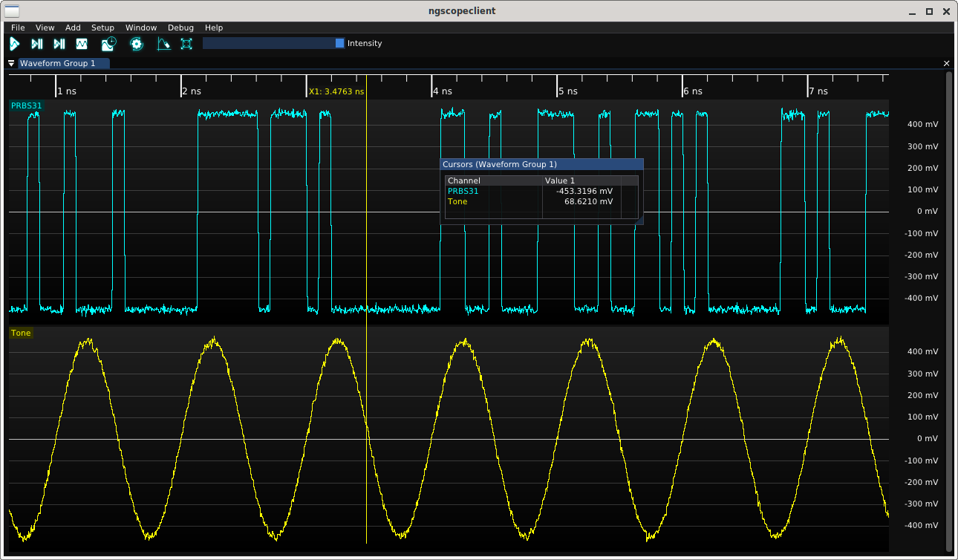Click the 68.6210 mV cursor value

589,201
